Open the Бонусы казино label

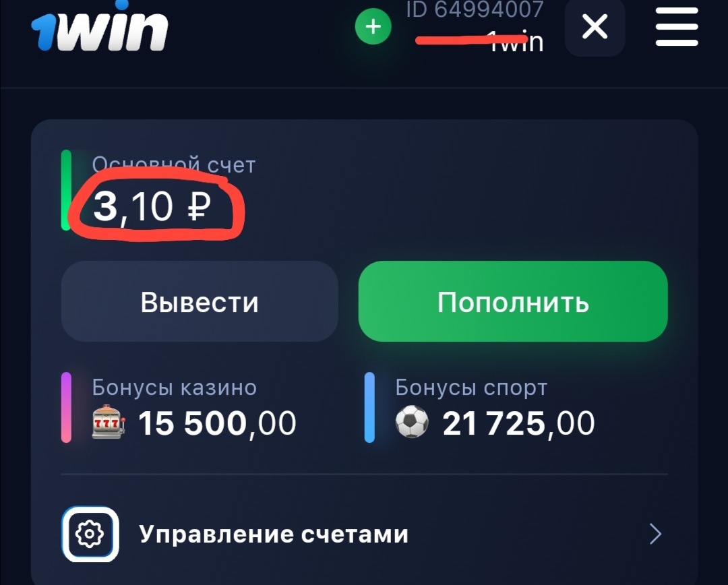coord(174,388)
